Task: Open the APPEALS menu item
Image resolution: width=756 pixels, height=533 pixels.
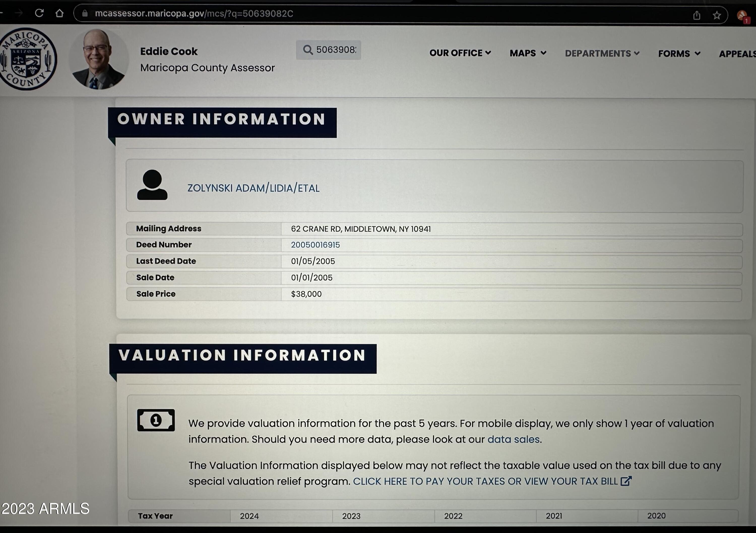Action: tap(738, 54)
